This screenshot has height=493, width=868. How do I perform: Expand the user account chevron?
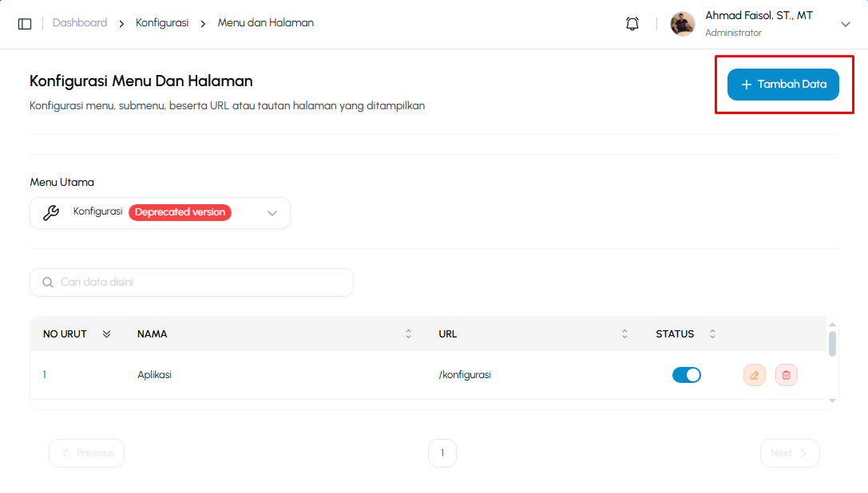point(846,24)
